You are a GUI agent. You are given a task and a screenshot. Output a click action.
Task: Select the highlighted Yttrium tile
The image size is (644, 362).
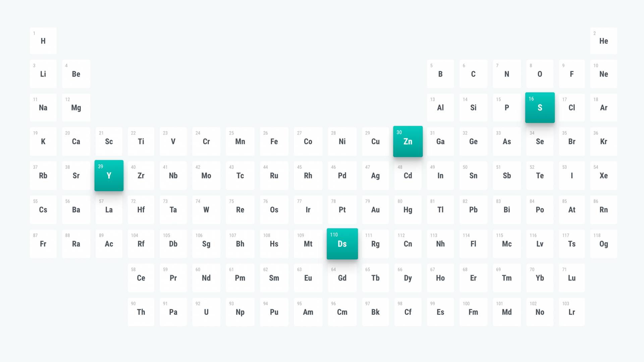[109, 175]
